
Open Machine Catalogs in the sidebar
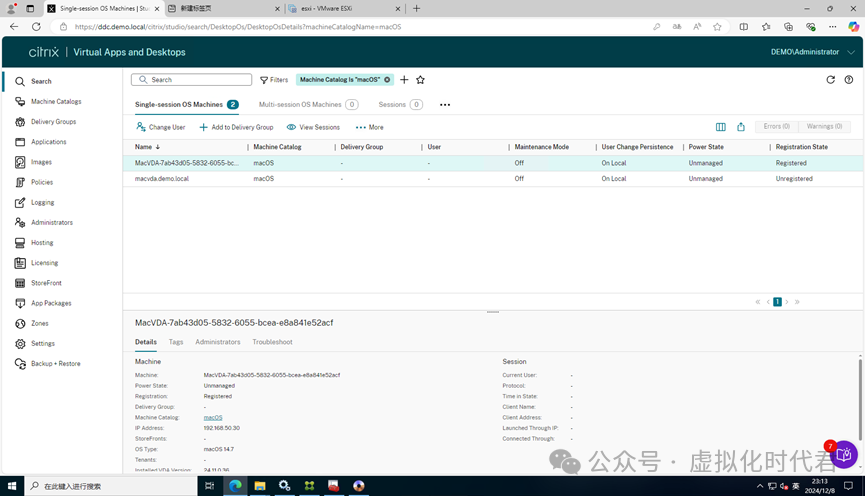(56, 102)
